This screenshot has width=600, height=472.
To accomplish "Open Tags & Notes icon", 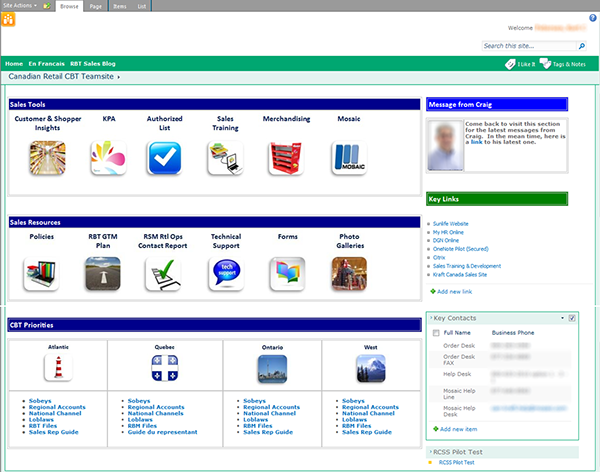I will click(x=545, y=64).
